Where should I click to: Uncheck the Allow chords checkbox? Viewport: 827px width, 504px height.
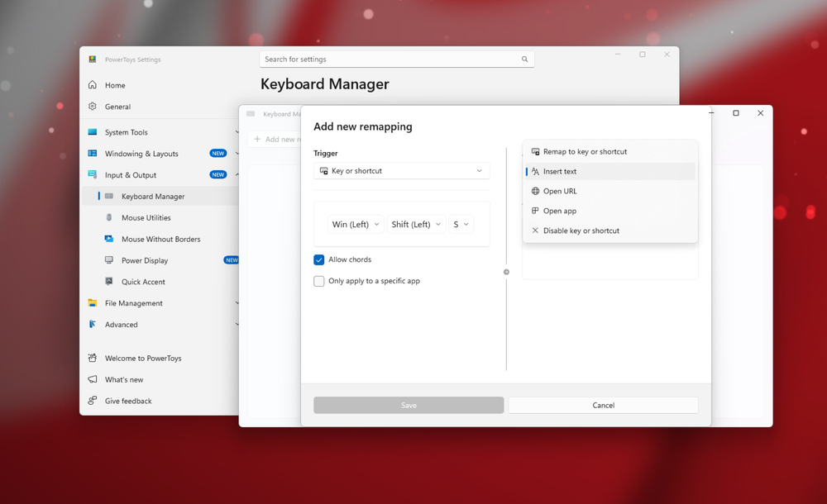click(x=319, y=260)
